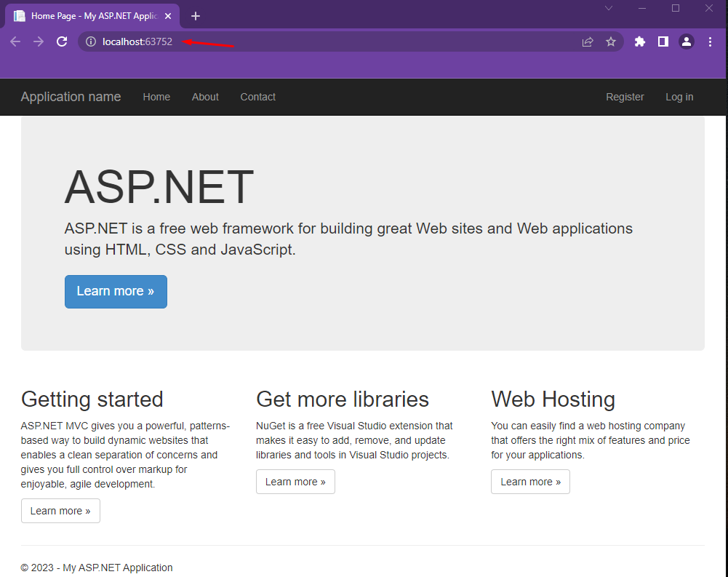View site information icon in address bar
Image resolution: width=728 pixels, height=577 pixels.
(x=91, y=41)
